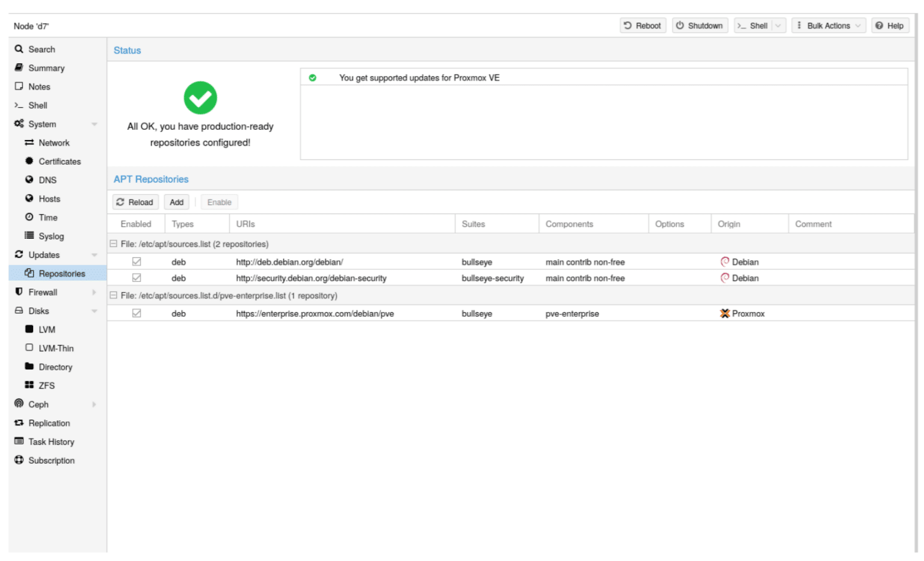This screenshot has height=561, width=924.
Task: Uncheck the Enabled box for the pve-enterprise repository
Action: click(137, 313)
